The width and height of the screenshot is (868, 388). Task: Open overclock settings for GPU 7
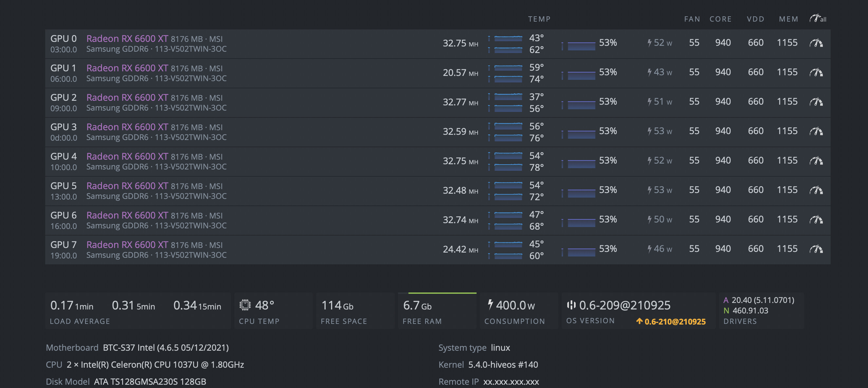(x=816, y=249)
